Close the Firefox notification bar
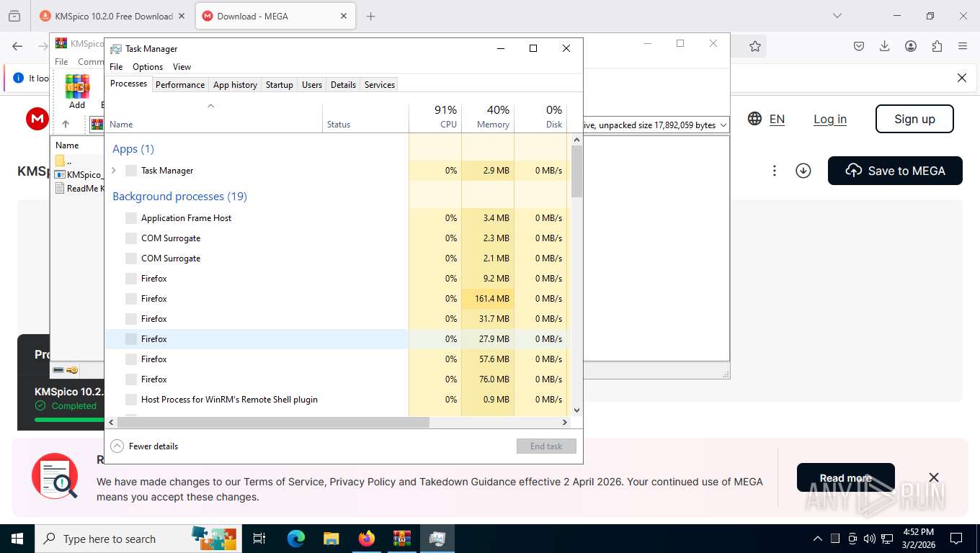980x553 pixels. pos(961,78)
